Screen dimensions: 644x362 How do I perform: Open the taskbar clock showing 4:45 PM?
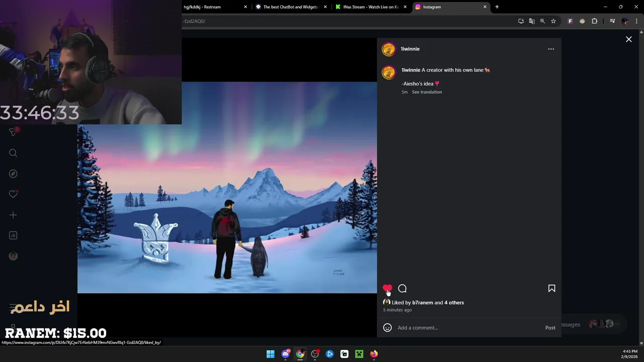click(630, 354)
